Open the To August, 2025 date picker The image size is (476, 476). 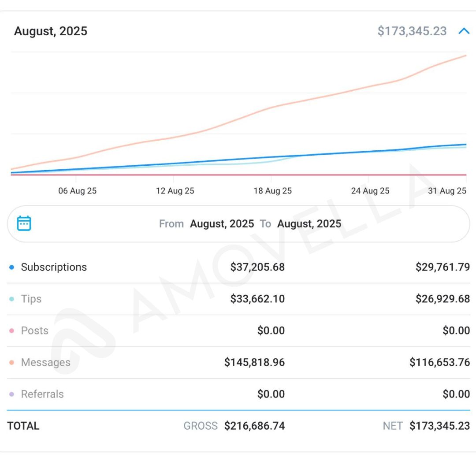(309, 224)
